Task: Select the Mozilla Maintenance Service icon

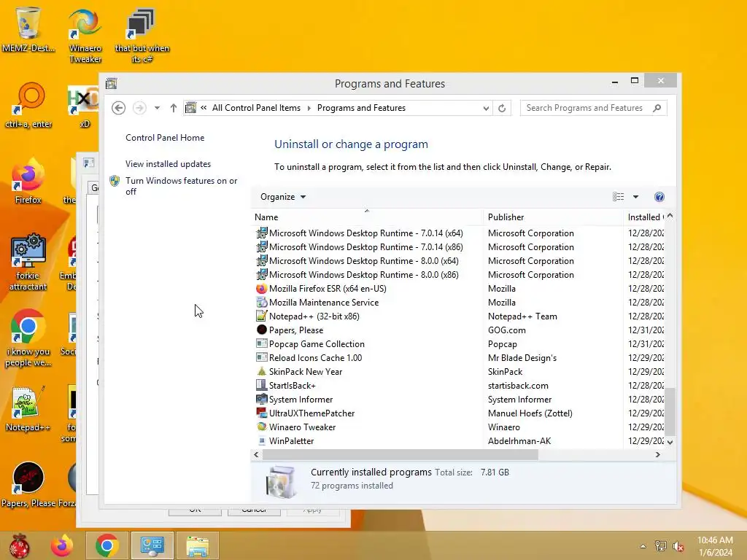Action: pos(262,303)
